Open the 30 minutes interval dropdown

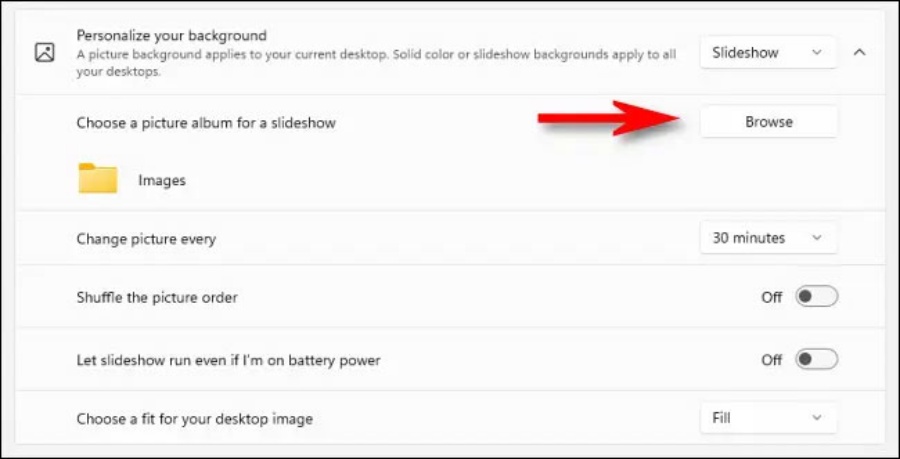click(x=768, y=238)
